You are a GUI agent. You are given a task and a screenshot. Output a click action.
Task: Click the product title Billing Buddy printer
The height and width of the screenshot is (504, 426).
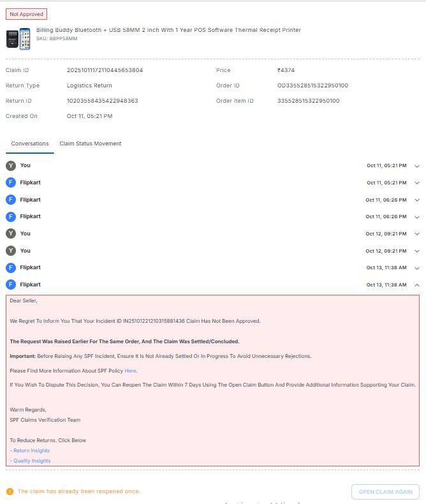[168, 30]
